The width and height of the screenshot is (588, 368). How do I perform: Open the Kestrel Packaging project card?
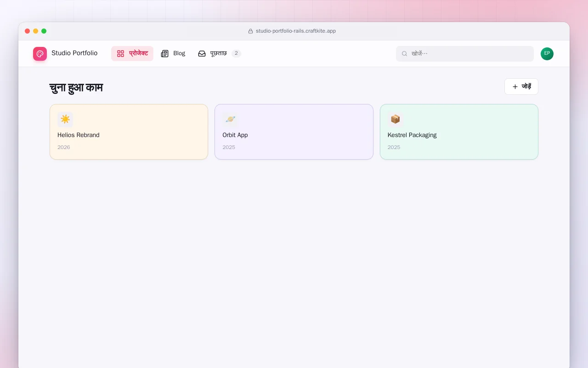(x=459, y=132)
